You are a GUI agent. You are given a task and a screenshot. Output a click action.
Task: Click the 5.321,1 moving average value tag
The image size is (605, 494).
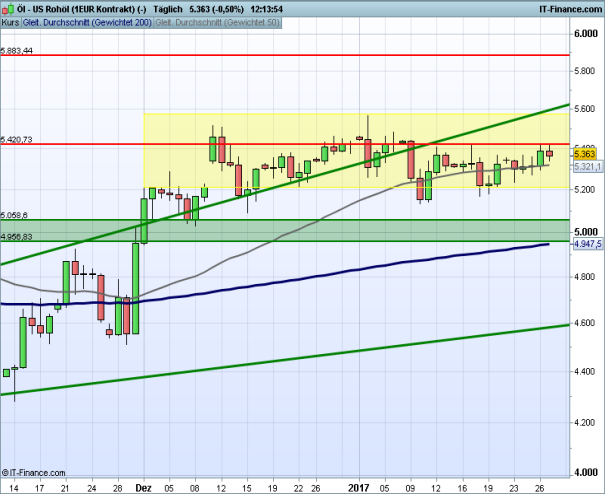(x=587, y=167)
